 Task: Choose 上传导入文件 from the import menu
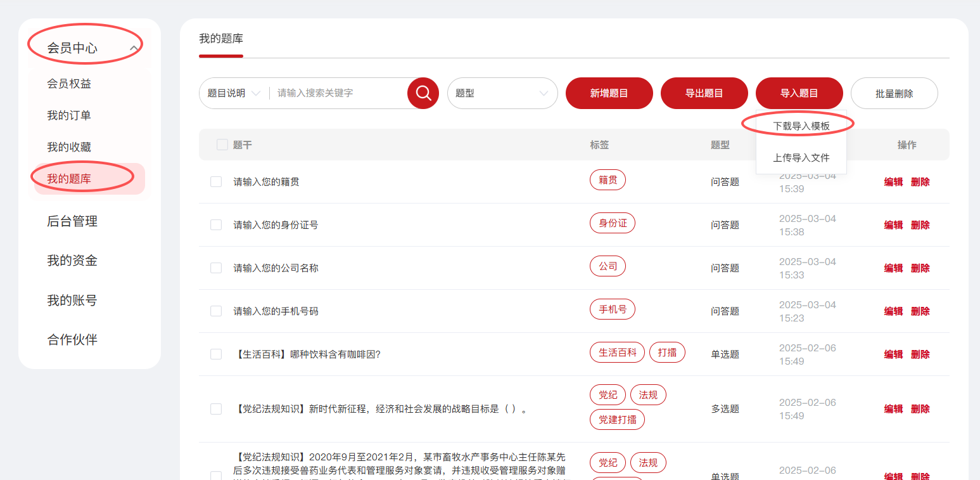tap(801, 158)
